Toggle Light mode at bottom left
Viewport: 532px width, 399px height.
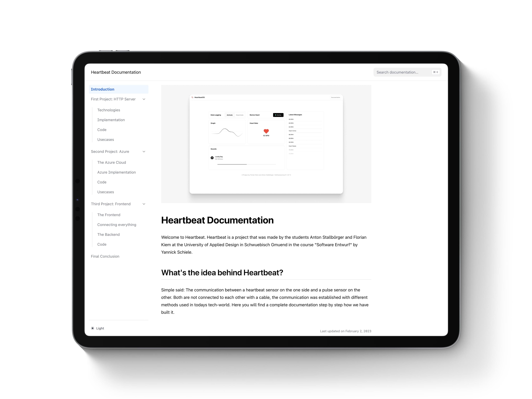coord(97,328)
